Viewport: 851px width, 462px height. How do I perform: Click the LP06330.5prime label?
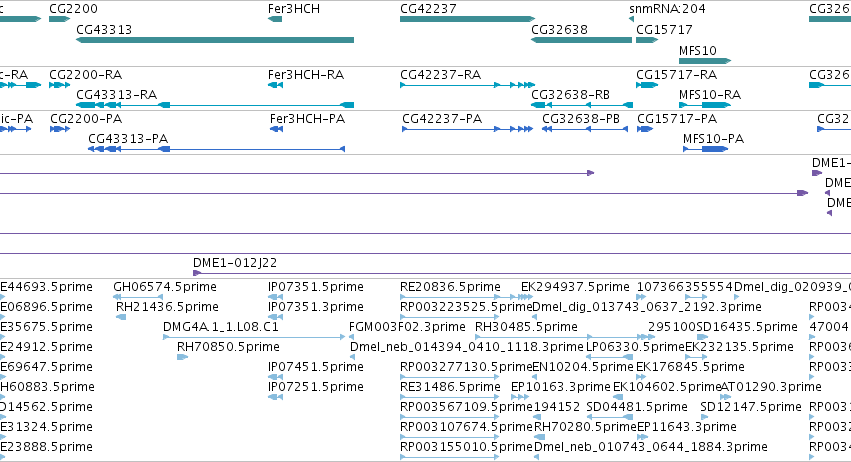(x=636, y=346)
